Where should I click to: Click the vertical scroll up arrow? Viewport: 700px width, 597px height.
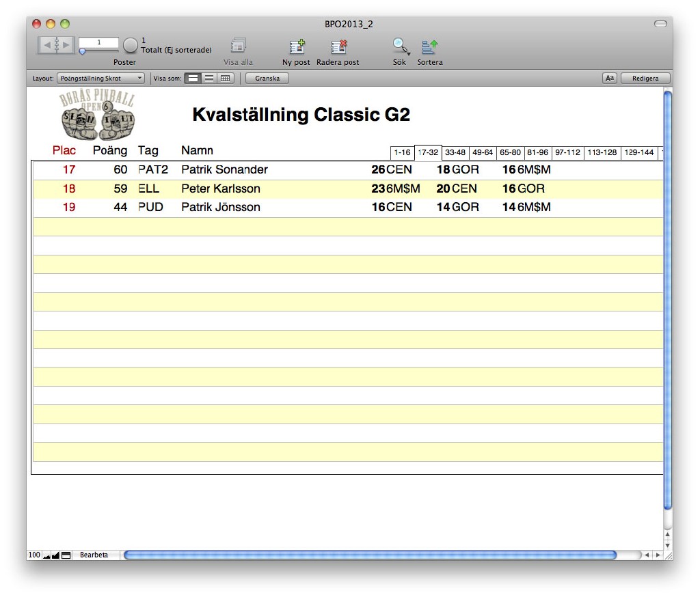tap(667, 535)
